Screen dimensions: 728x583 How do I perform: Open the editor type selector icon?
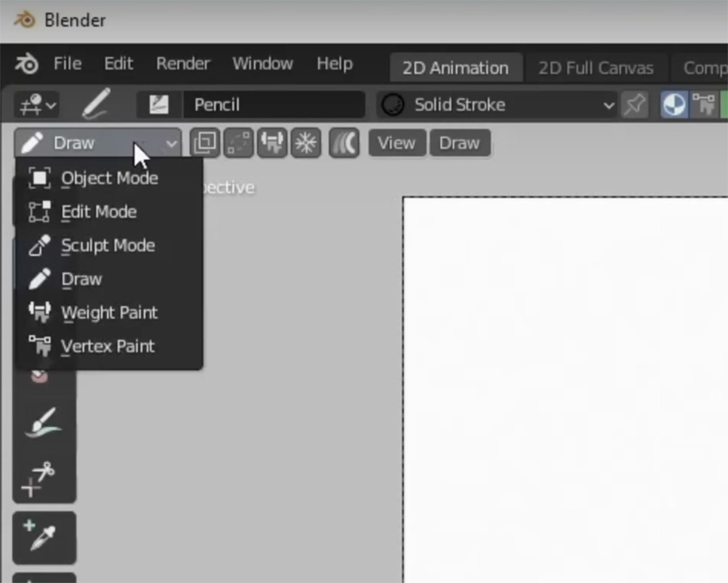(x=34, y=104)
